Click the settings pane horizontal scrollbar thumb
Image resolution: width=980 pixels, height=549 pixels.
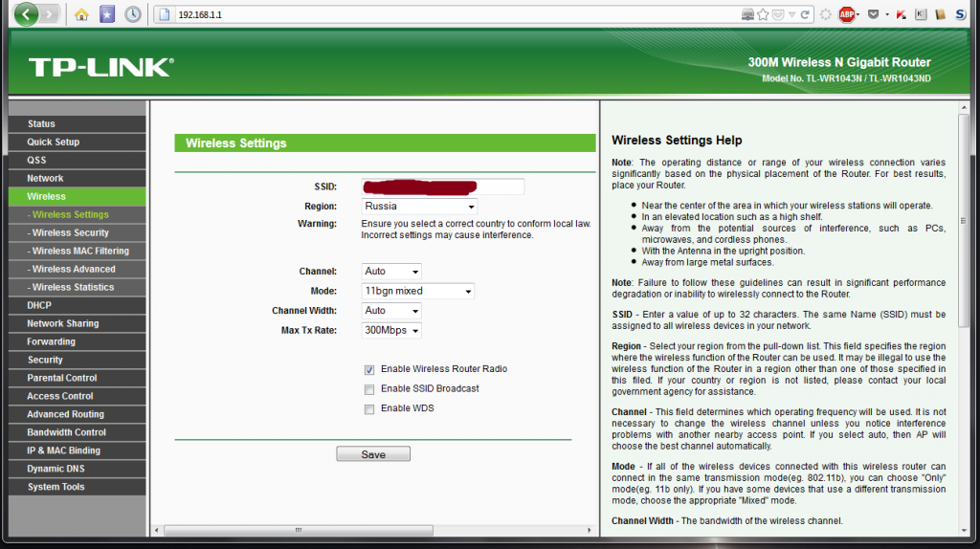coord(299,530)
